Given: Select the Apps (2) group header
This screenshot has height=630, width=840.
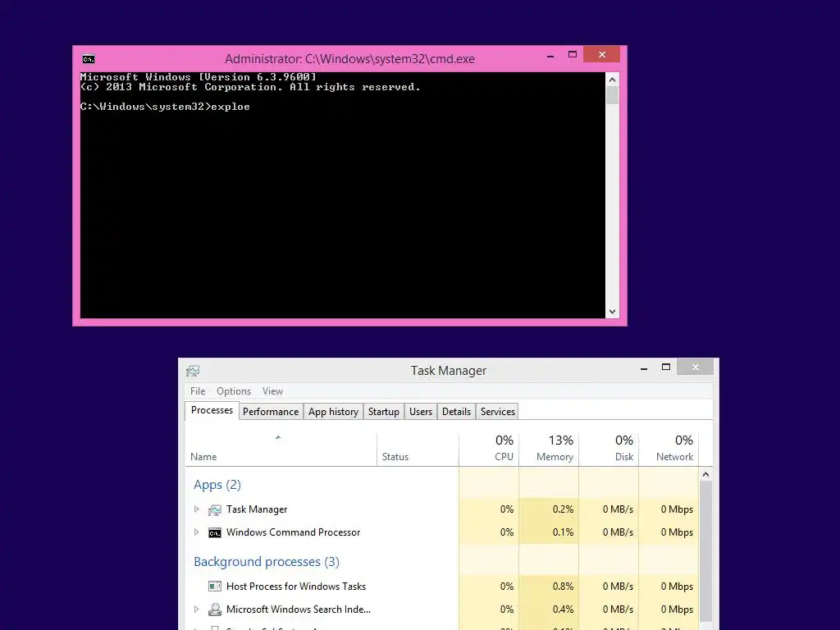Looking at the screenshot, I should 217,485.
